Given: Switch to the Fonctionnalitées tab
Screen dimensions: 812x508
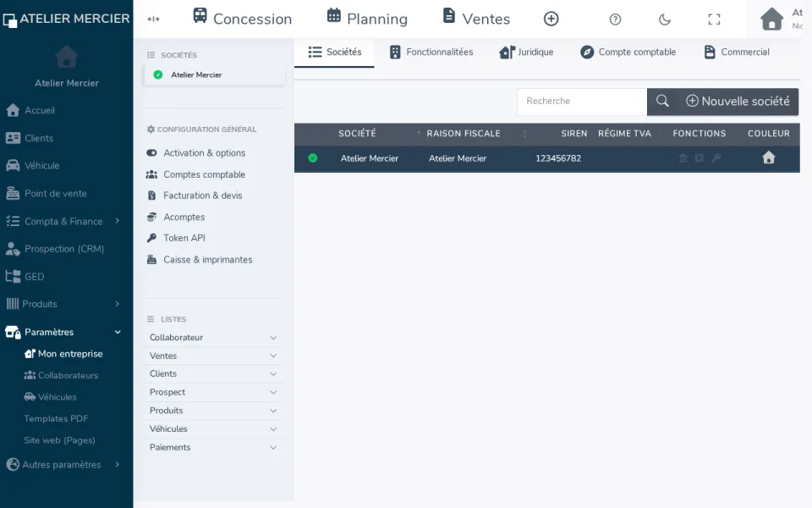Looking at the screenshot, I should pyautogui.click(x=431, y=52).
